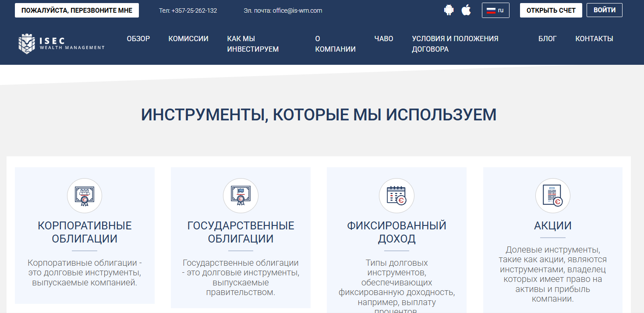644x313 pixels.
Task: Click the Акции document icon
Action: (552, 196)
